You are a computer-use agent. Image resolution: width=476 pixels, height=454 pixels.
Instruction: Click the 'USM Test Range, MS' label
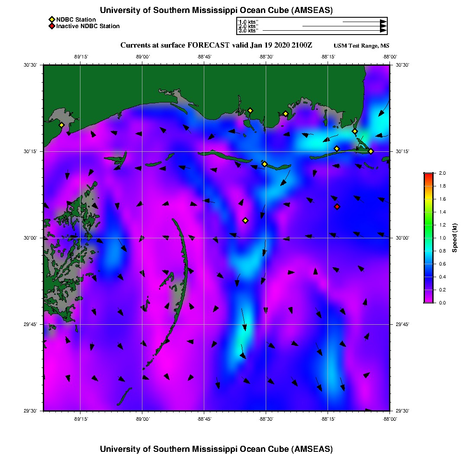[361, 46]
